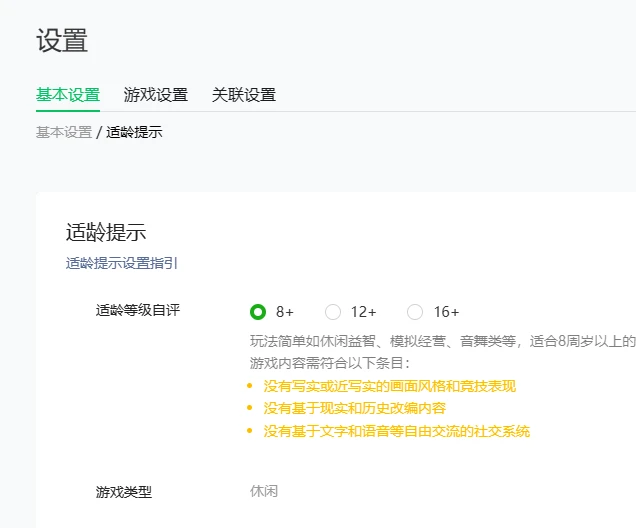Screen dimensions: 636x528
Task: Go to the 关联设置 tab
Action: coord(244,95)
